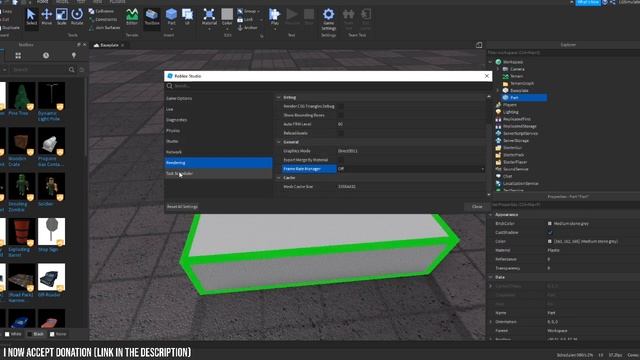
Task: Open toolbox recent clock tab
Action: click(46, 56)
